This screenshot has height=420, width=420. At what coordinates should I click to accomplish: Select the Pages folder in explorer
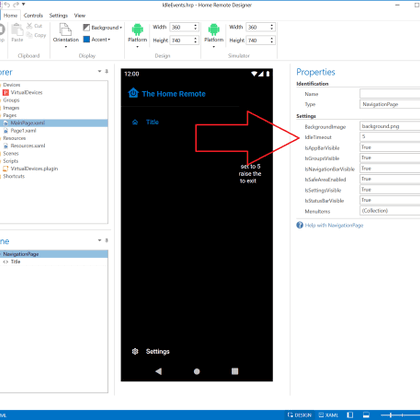[10, 115]
